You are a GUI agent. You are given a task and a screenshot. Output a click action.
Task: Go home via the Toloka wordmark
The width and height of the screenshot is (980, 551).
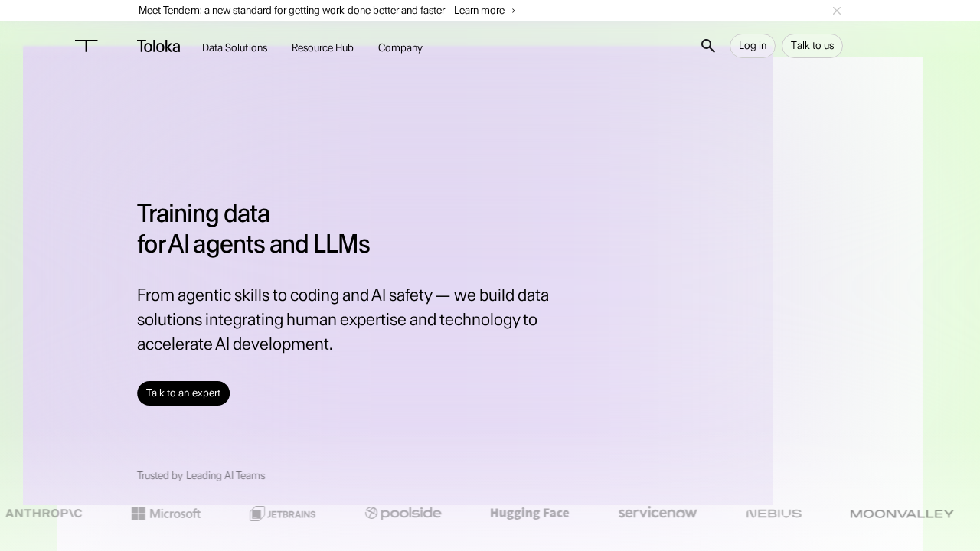tap(158, 46)
